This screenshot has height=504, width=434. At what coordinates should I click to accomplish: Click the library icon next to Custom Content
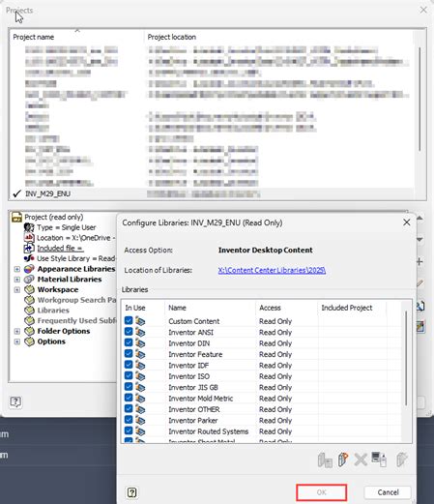(140, 321)
